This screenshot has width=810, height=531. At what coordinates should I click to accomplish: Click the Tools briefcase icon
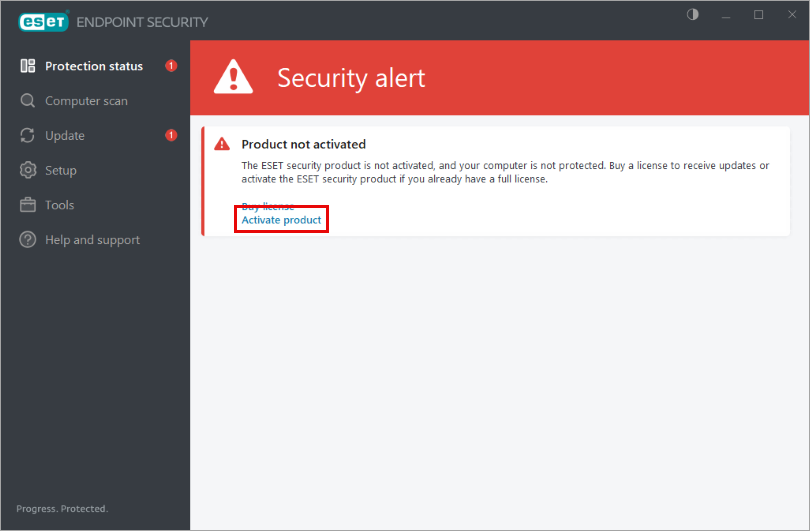pyautogui.click(x=28, y=205)
